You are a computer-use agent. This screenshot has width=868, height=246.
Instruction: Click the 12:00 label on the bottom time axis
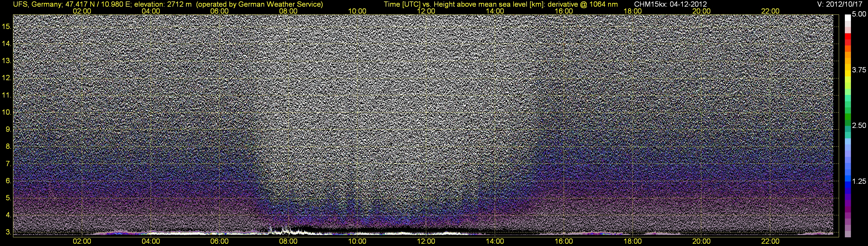coord(426,241)
